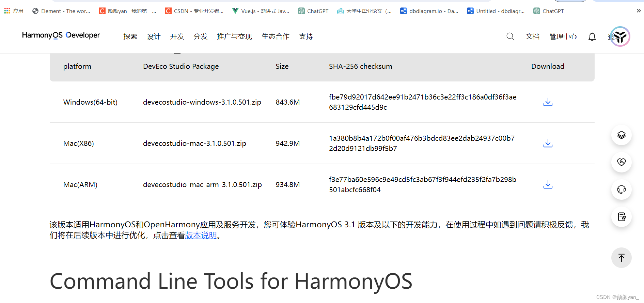Screen dimensions: 644x303
Task: Open the 颜颜yan_我的第一 CSDN bookmark
Action: point(128,11)
